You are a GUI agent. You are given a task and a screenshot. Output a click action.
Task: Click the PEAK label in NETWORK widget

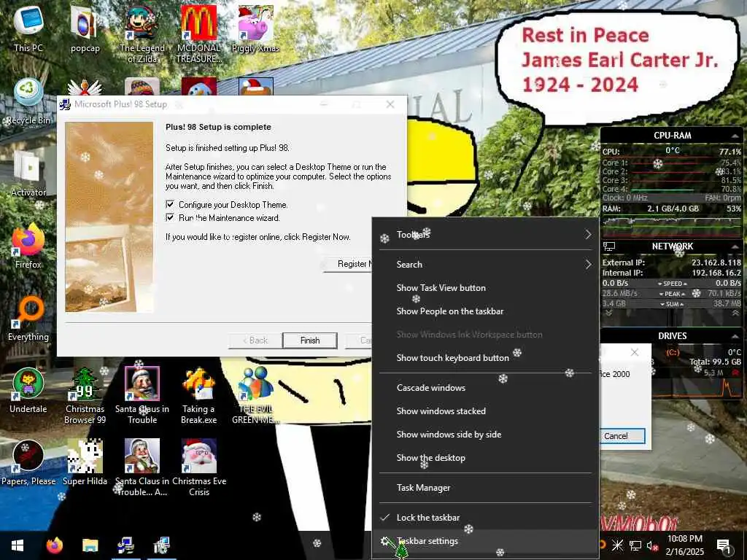click(x=672, y=294)
